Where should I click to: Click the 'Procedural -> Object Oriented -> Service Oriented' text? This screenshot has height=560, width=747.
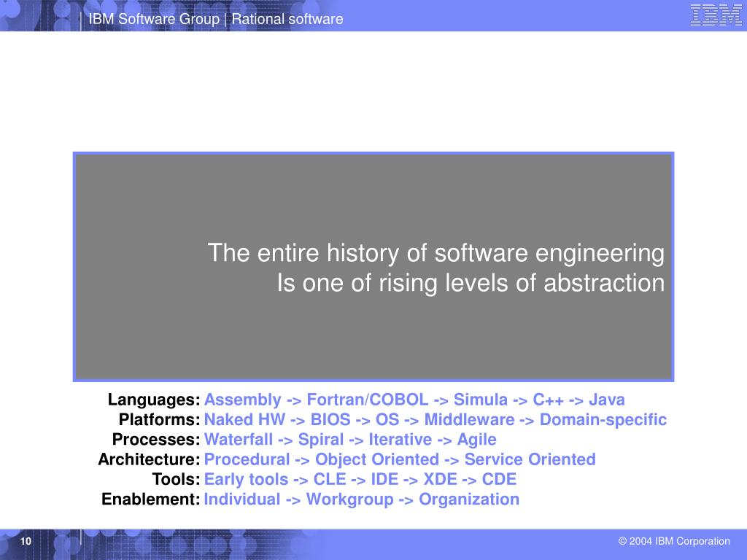(400, 459)
